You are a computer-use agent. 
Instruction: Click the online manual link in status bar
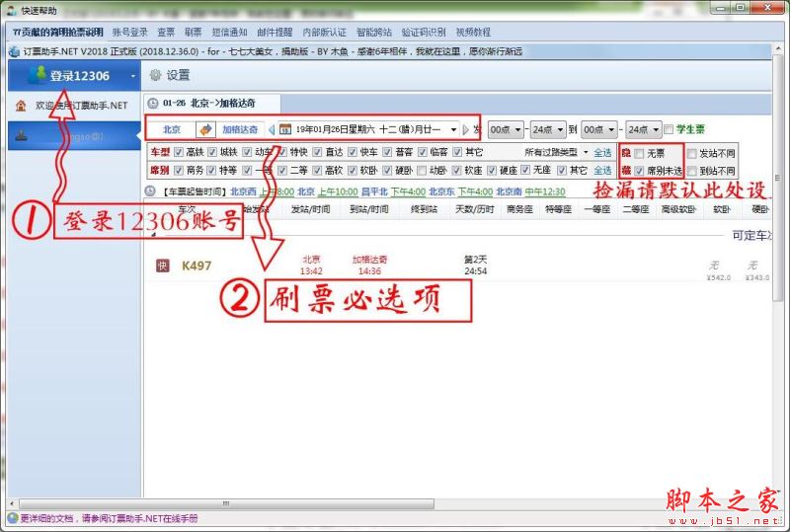[x=109, y=518]
